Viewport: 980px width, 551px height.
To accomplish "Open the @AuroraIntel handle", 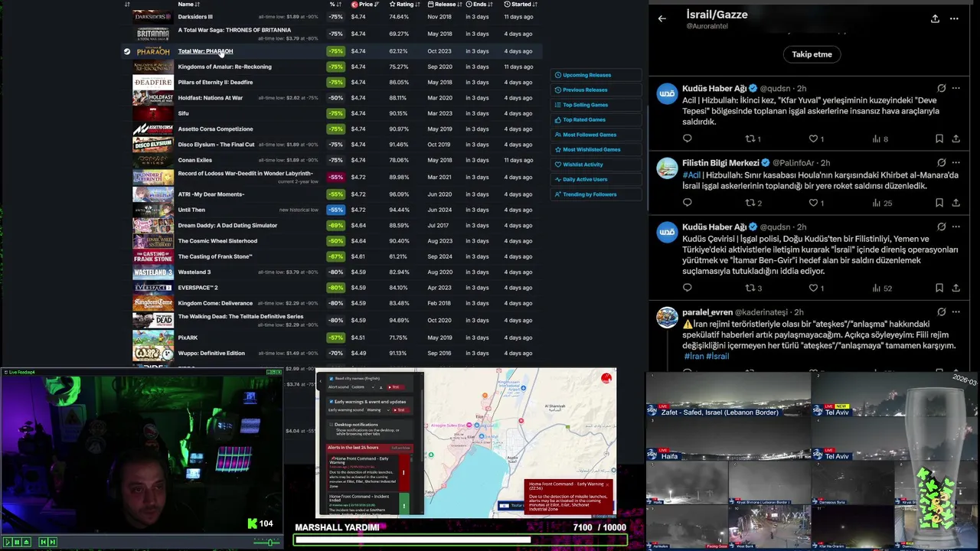I will [707, 26].
